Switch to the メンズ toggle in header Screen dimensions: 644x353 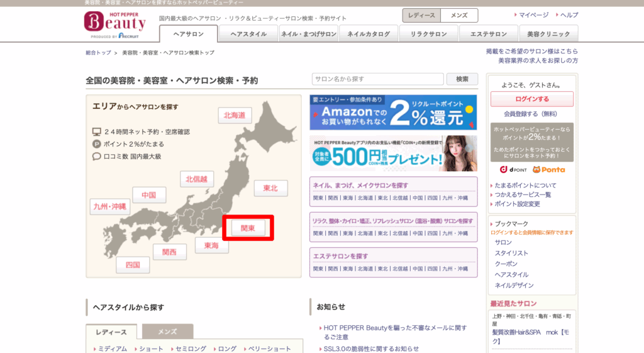(458, 15)
